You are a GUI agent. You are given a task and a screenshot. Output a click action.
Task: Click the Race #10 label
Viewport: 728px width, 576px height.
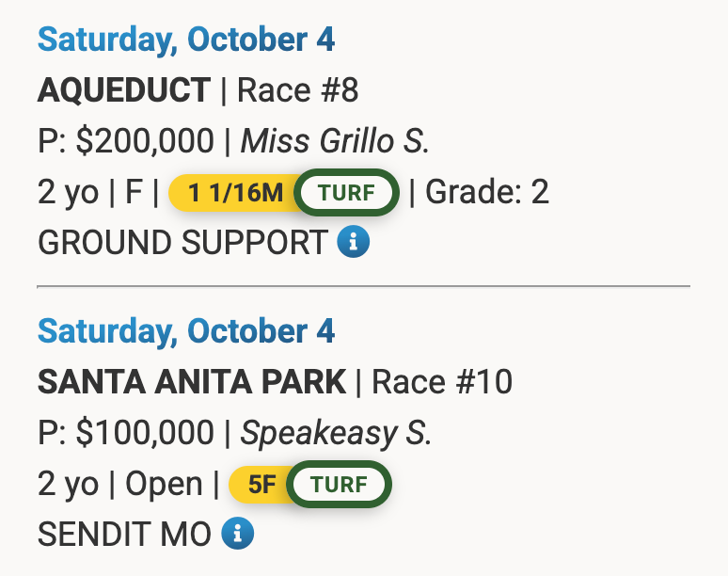click(441, 383)
